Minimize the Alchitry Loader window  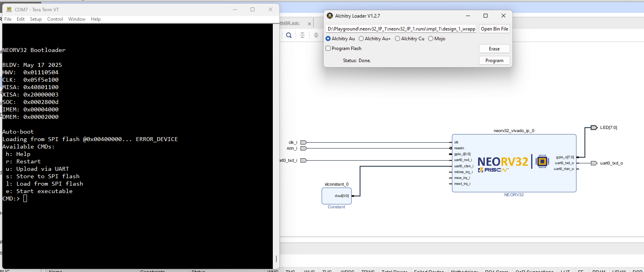point(468,16)
